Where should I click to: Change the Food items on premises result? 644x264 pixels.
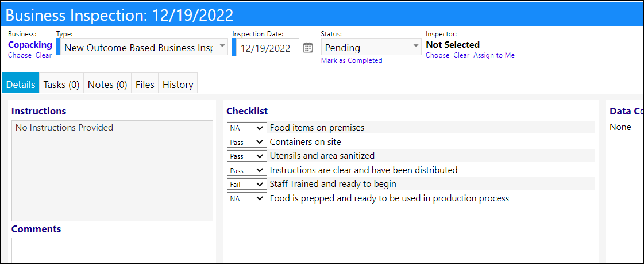(246, 128)
